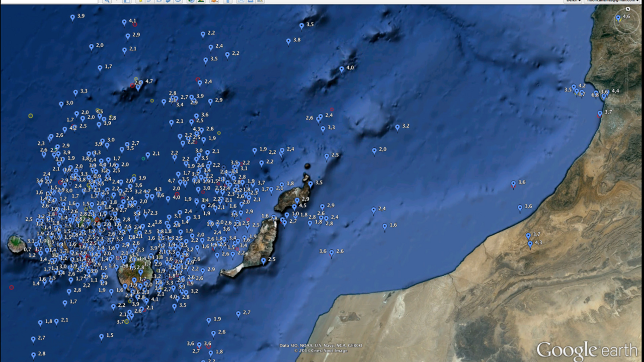This screenshot has height=362, width=644.
Task: Select the 1,6 placemark in open sea east of Fuerteventura
Action: coord(385,227)
